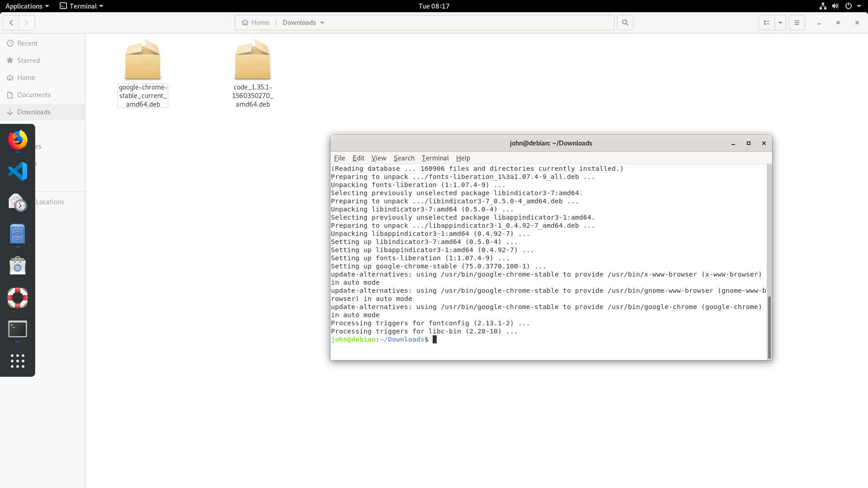Click the search magnifier in Files

(x=625, y=23)
